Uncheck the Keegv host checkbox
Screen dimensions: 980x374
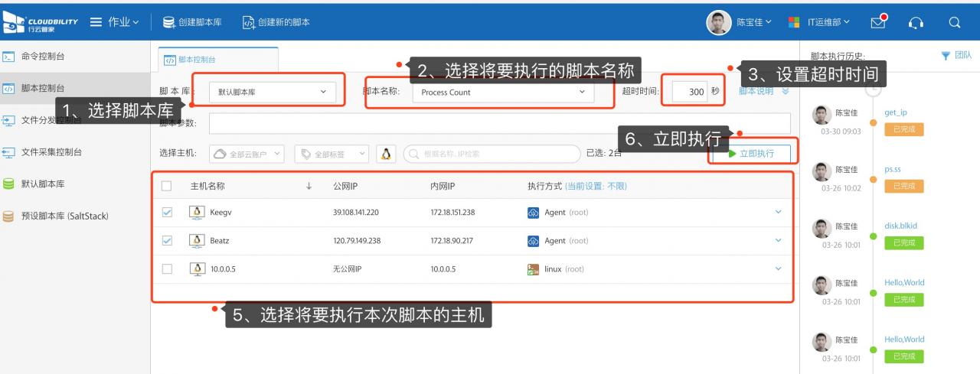click(x=168, y=212)
